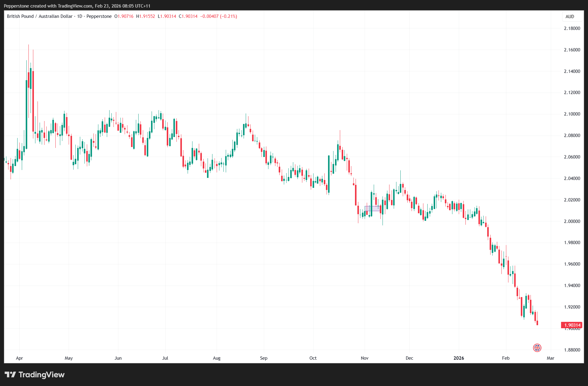This screenshot has width=588, height=386.
Task: Click the TradingView logo at bottom left
Action: point(35,375)
